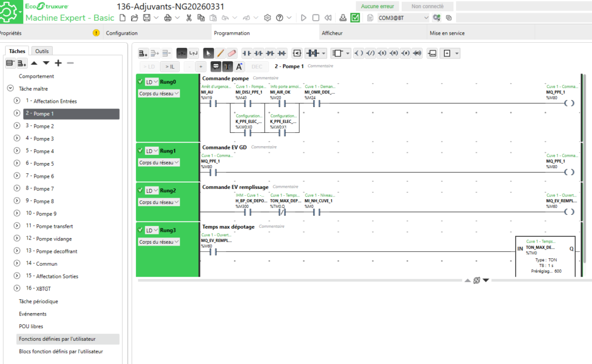Click the > IL conversion button

(169, 66)
